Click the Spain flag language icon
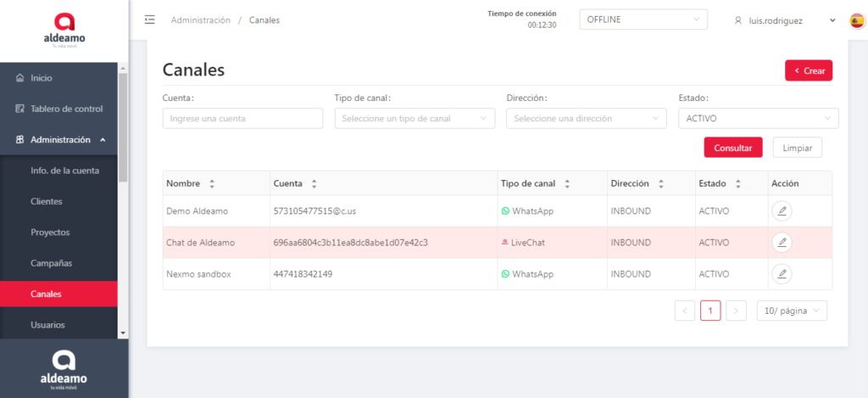 tap(857, 20)
